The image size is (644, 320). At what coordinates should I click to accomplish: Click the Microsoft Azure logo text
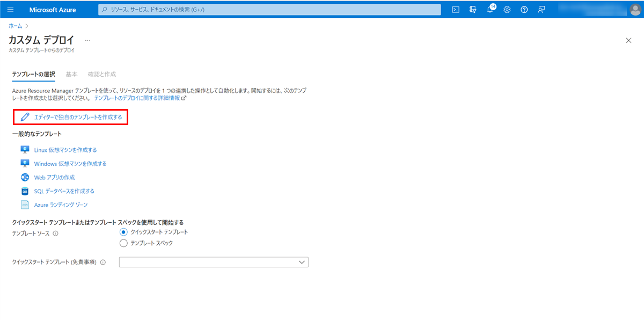(x=53, y=10)
